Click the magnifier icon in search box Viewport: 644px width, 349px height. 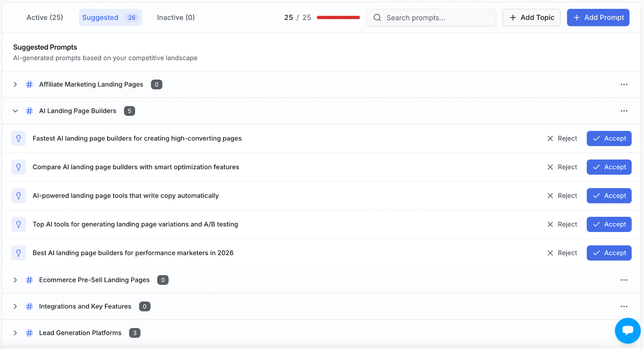pos(377,18)
